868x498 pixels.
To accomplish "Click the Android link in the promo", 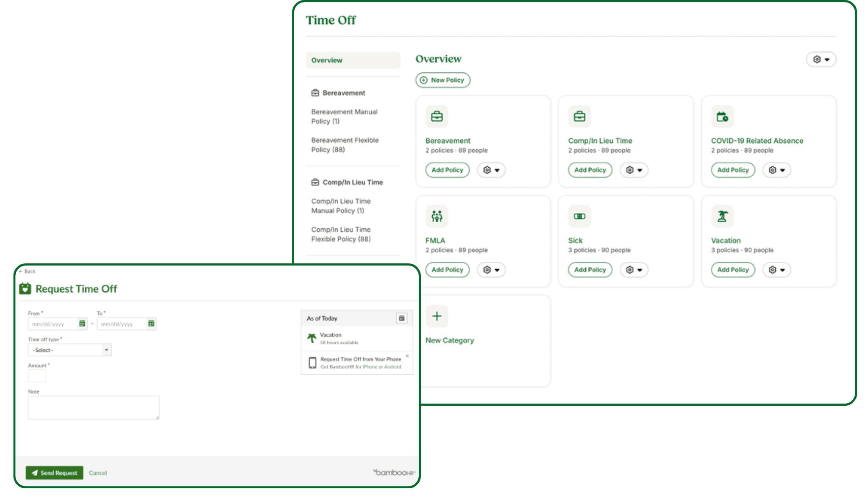I will 392,367.
